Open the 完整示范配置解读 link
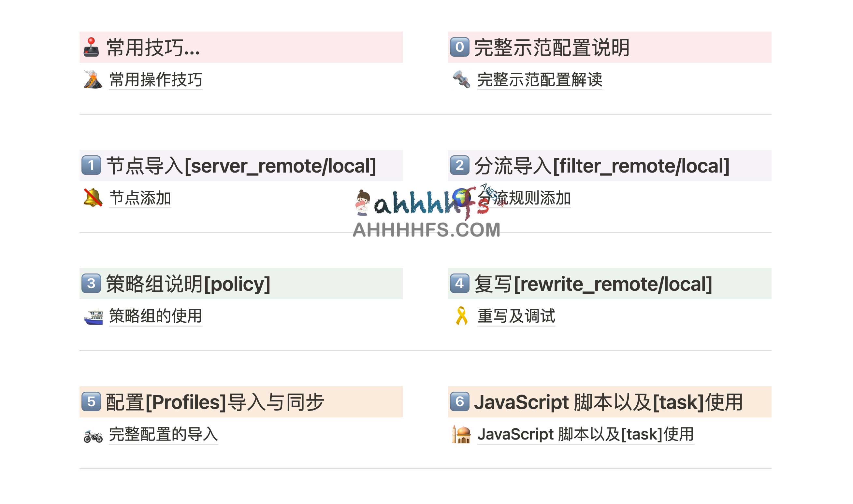Screen dimensions: 853x504 coord(539,80)
